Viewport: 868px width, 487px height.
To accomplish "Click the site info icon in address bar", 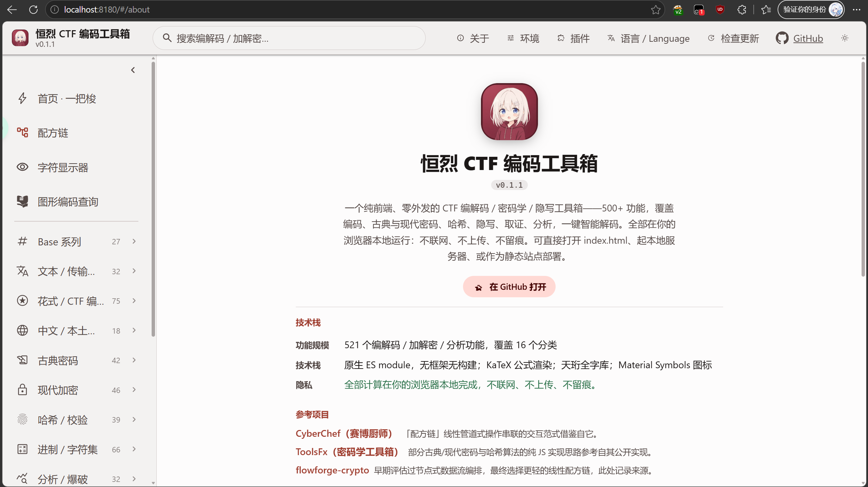I will coord(54,10).
